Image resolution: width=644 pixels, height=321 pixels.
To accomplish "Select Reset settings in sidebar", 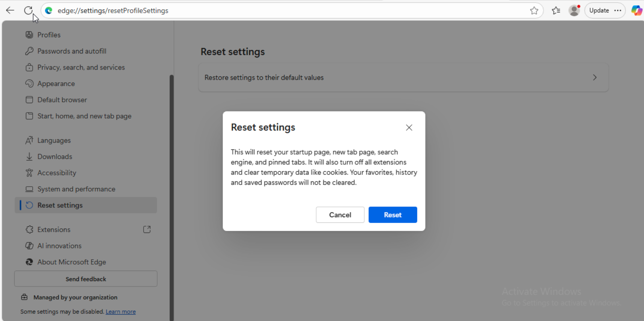I will [86, 205].
